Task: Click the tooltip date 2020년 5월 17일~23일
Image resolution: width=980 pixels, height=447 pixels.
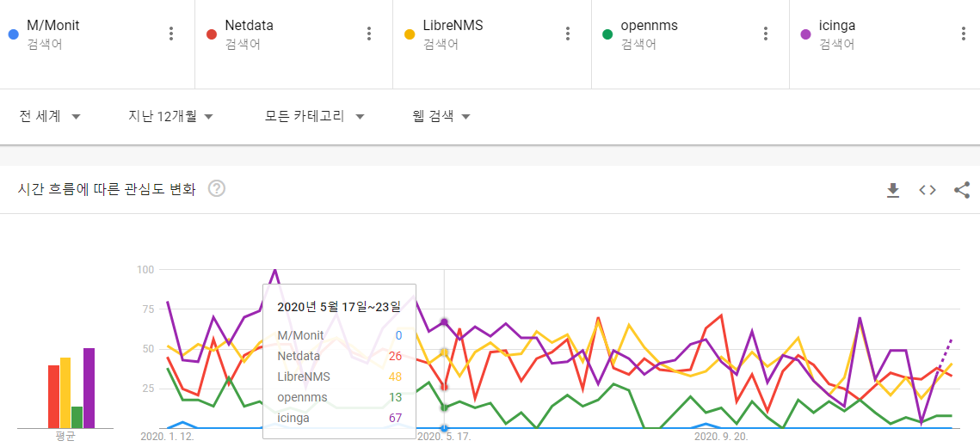Action: pyautogui.click(x=339, y=307)
